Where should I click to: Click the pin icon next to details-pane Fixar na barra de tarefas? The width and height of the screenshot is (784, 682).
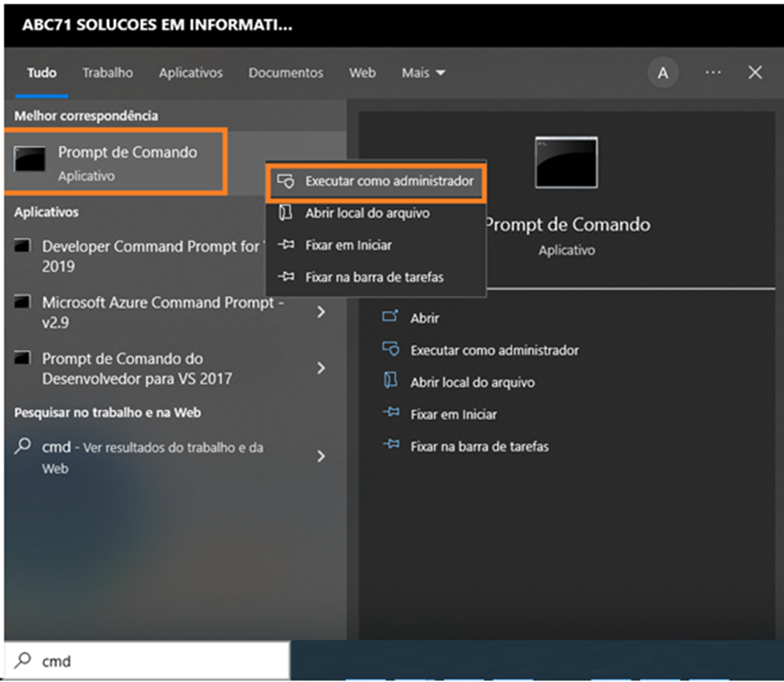click(391, 444)
